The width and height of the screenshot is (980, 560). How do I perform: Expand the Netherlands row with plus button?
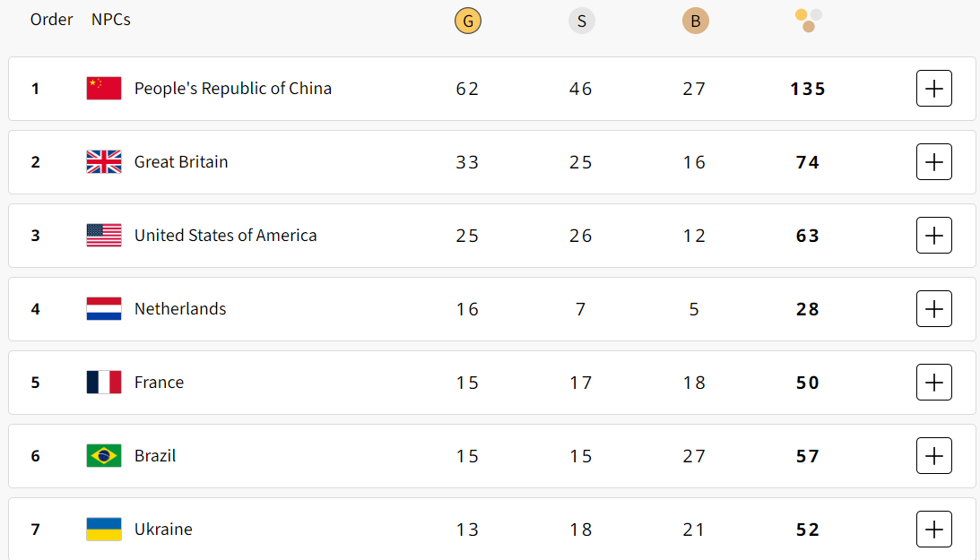(x=933, y=309)
